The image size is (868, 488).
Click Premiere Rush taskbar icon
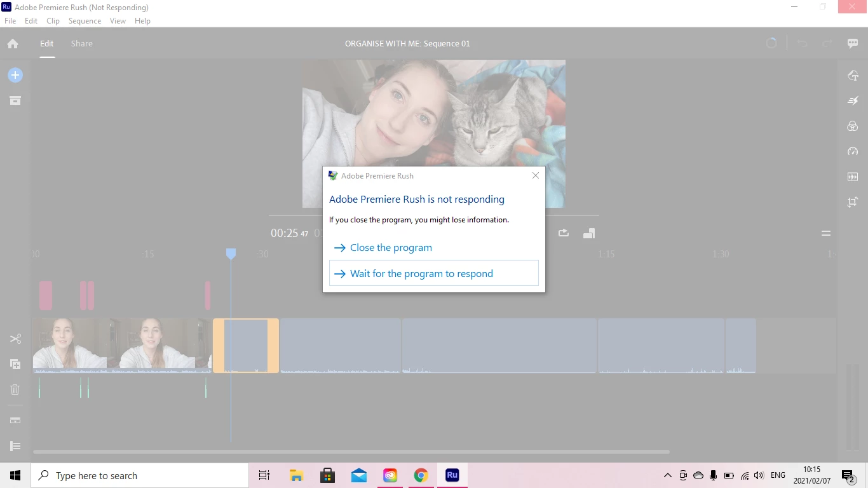pyautogui.click(x=452, y=475)
